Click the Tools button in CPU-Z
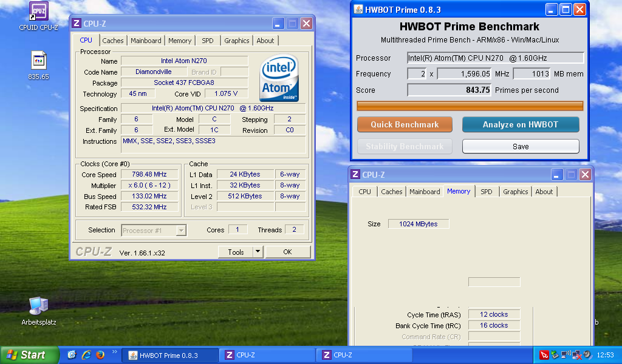This screenshot has width=622, height=364. (x=236, y=252)
